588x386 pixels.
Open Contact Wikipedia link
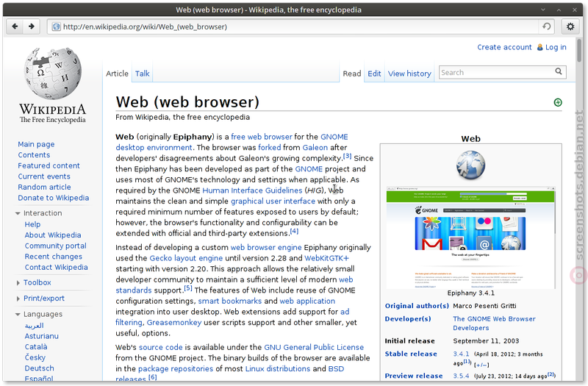[x=57, y=267]
